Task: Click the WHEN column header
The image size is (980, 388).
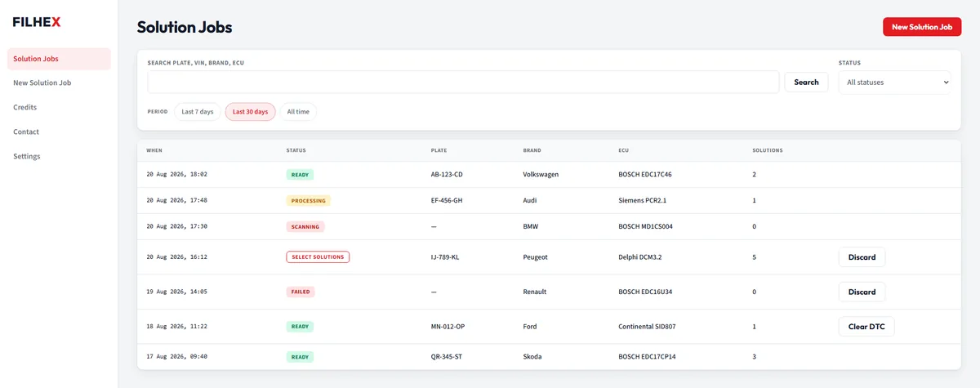Action: [x=154, y=150]
